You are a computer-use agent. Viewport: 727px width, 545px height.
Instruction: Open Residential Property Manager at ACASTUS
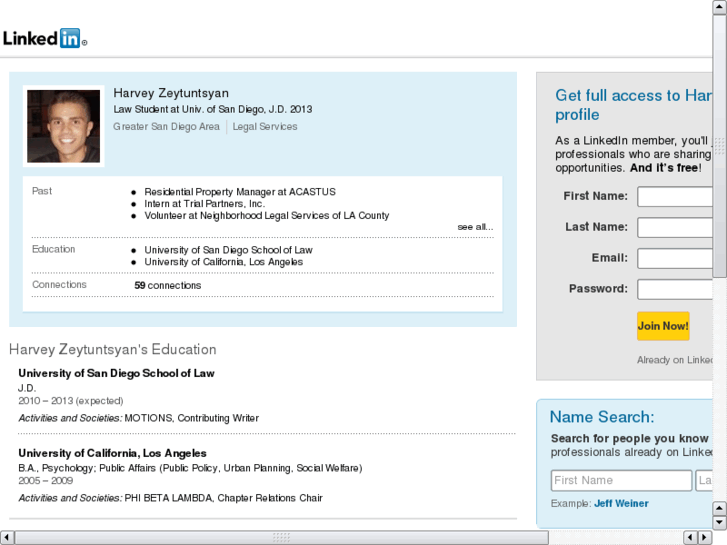pos(240,192)
